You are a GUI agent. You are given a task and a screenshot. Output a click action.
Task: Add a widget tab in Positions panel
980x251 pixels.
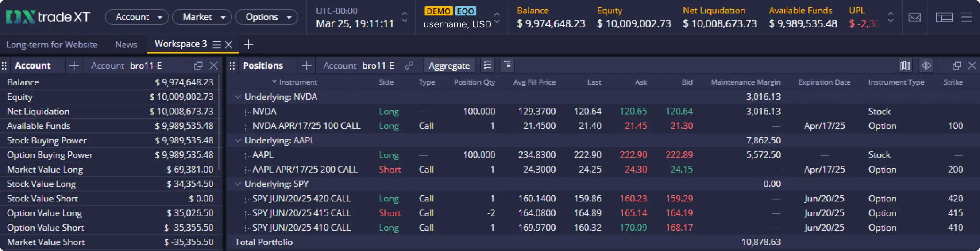pyautogui.click(x=306, y=66)
